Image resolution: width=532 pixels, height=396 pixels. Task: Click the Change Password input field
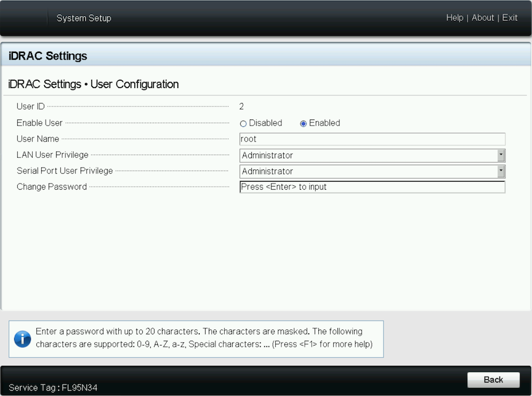[x=372, y=187]
